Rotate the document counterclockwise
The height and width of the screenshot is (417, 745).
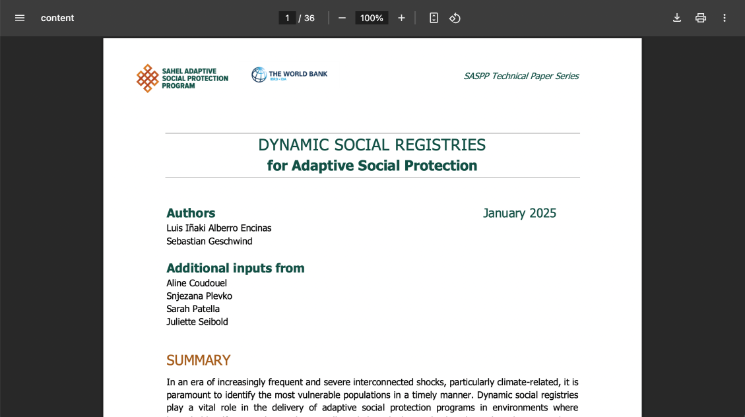pos(454,18)
